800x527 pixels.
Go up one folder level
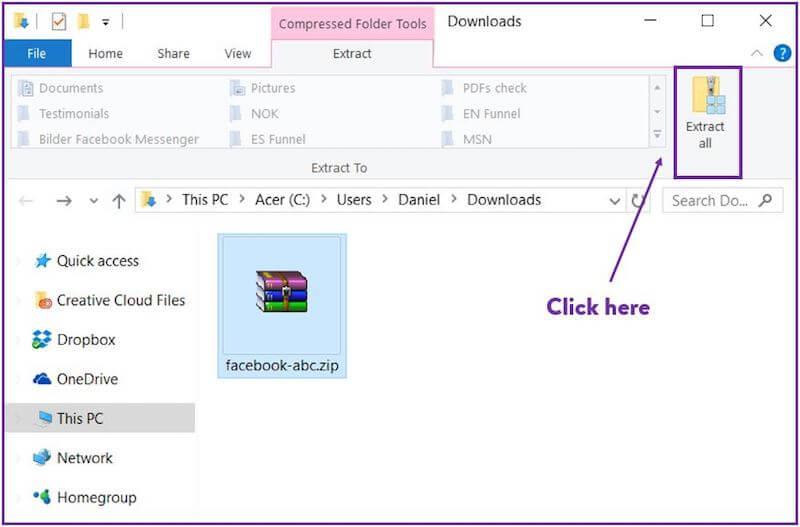coord(118,201)
